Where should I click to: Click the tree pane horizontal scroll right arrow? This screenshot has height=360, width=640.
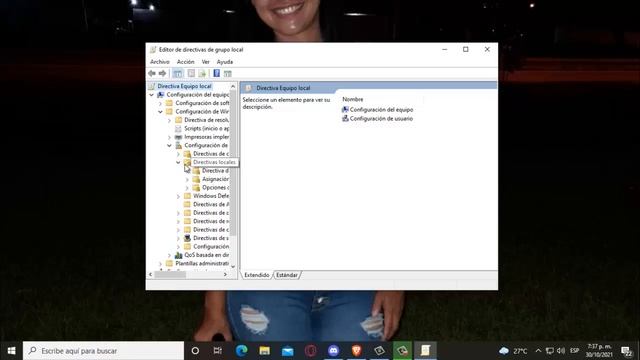(x=225, y=275)
